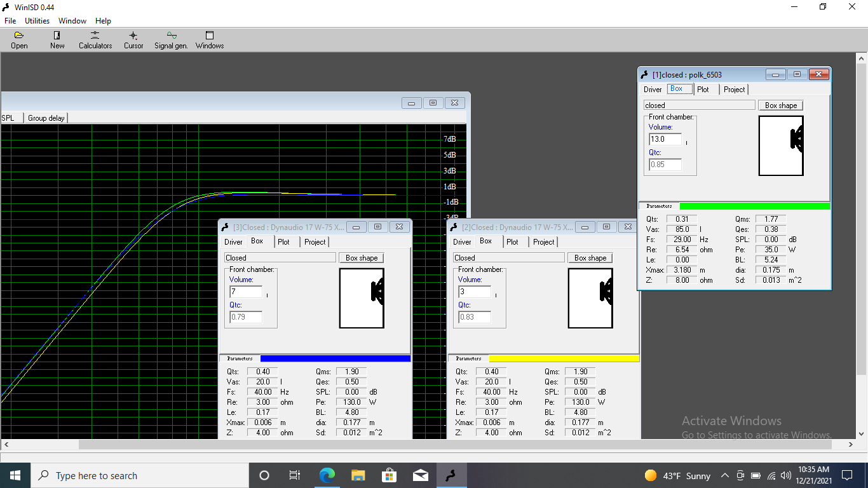868x488 pixels.
Task: Click Box shape button in polk_6503 window
Action: (781, 105)
